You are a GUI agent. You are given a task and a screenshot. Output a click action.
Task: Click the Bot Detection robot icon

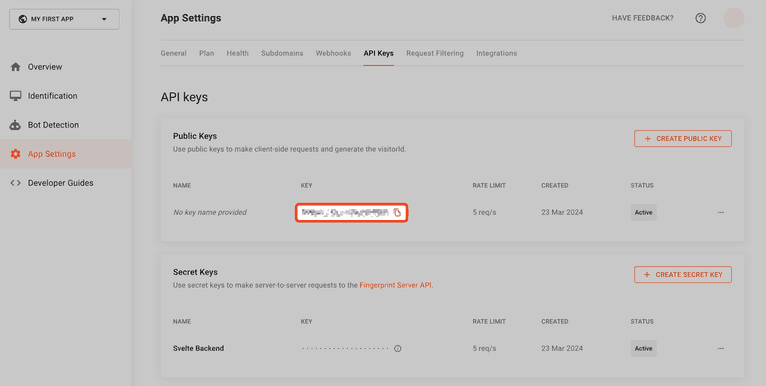(16, 125)
